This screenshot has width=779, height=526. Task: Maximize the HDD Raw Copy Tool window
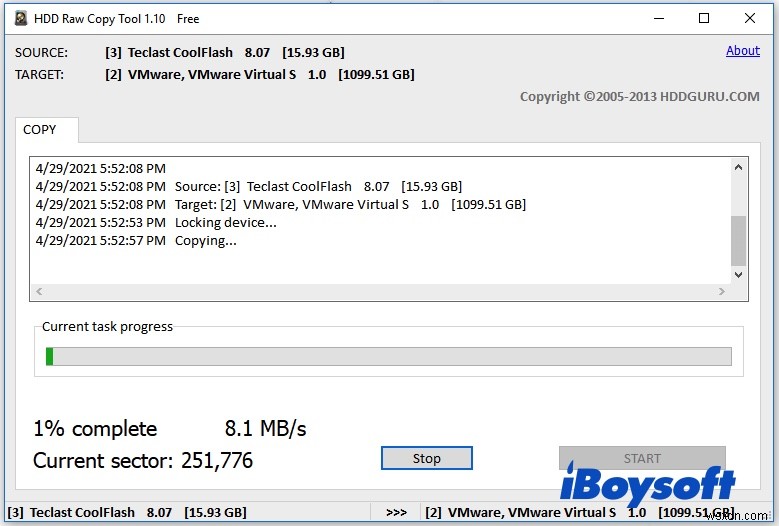point(703,19)
